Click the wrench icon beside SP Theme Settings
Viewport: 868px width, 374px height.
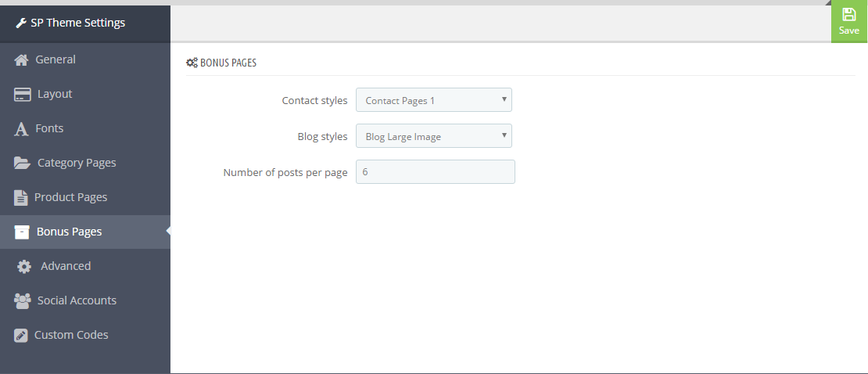pyautogui.click(x=21, y=23)
